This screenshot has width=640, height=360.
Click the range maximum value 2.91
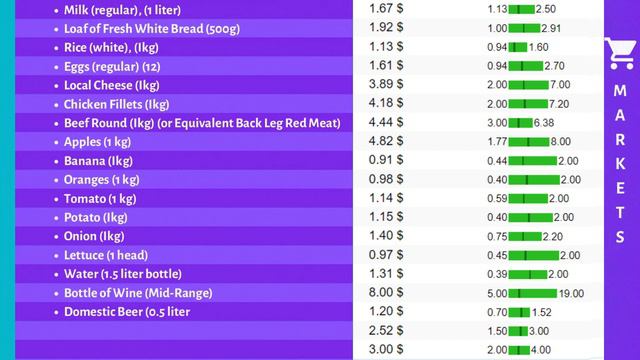[x=551, y=28]
